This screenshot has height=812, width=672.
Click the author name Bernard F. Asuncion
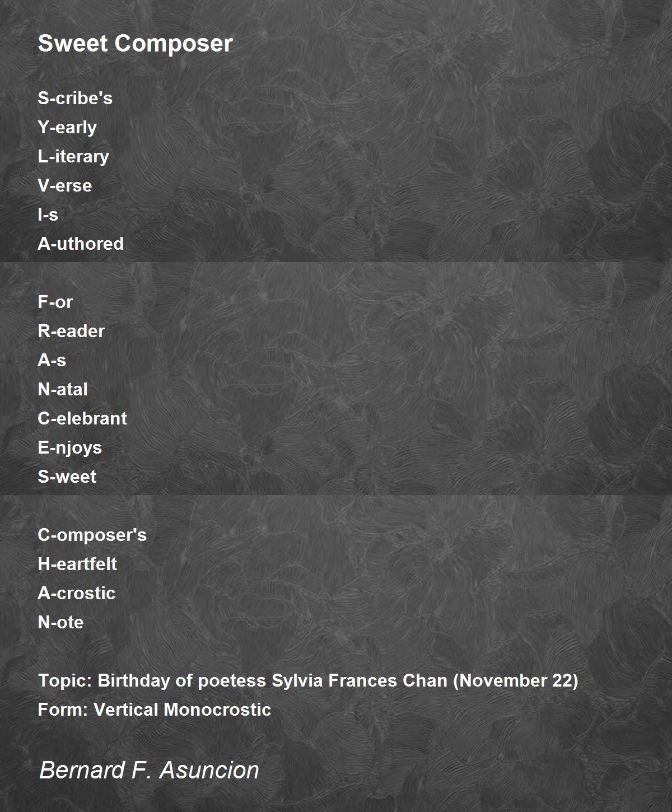pyautogui.click(x=149, y=770)
